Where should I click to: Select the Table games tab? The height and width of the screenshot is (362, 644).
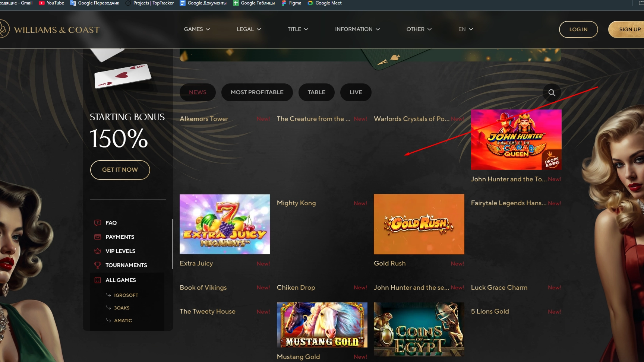pyautogui.click(x=316, y=92)
